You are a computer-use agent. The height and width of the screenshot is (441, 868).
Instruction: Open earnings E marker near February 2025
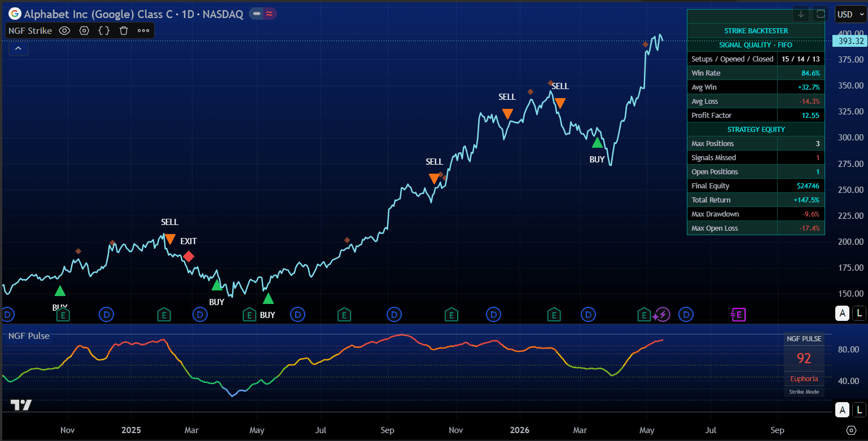pyautogui.click(x=164, y=314)
